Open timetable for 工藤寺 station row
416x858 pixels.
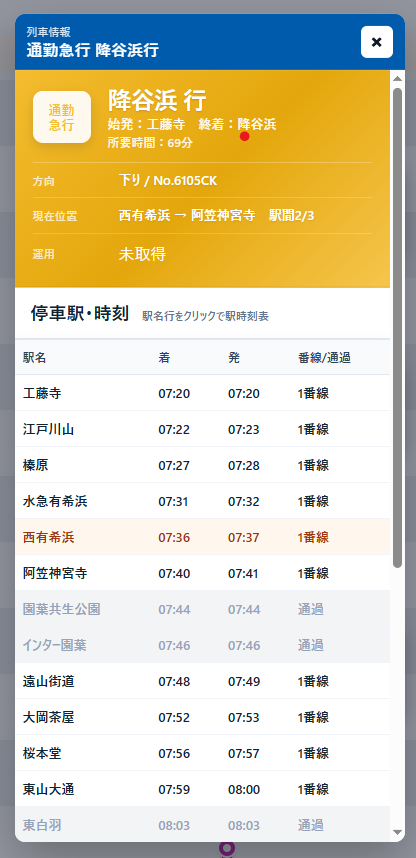(203, 393)
